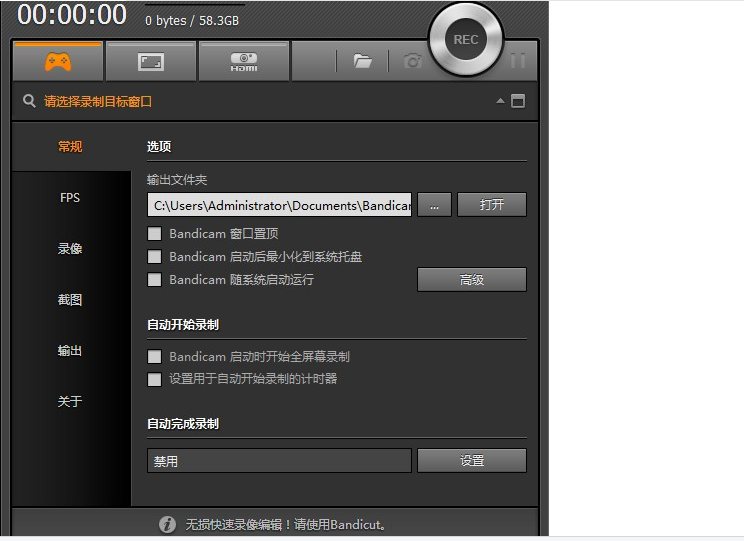Viewport: 744px width, 541px height.
Task: Click the magnifier search icon
Action: pyautogui.click(x=29, y=101)
